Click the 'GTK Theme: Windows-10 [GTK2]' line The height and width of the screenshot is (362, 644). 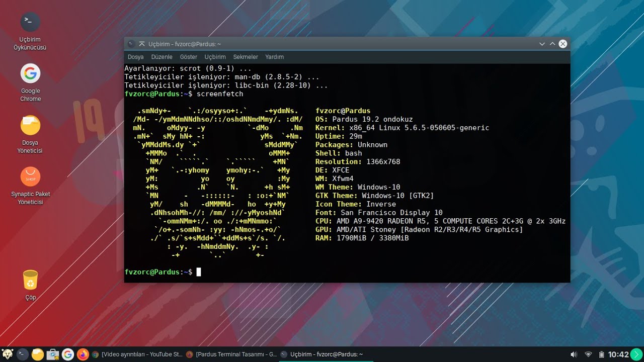(374, 196)
